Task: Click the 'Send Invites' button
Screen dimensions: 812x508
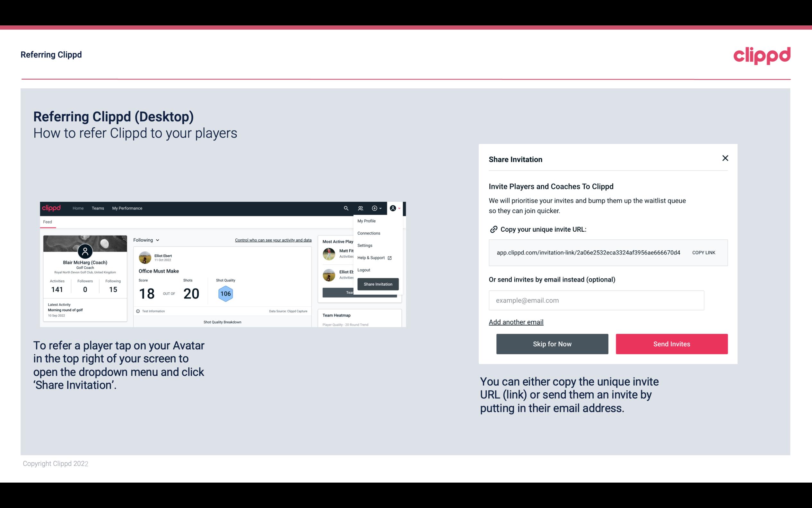Action: tap(672, 344)
